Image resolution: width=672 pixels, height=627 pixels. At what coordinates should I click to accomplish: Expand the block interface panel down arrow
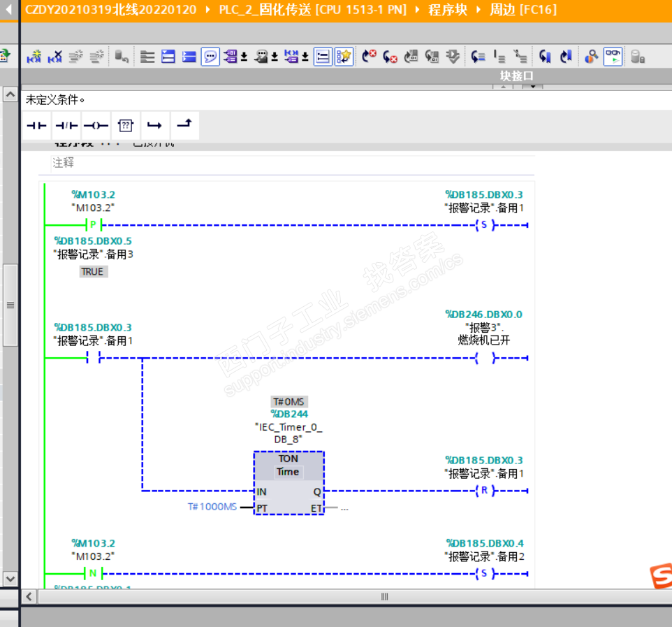533,87
